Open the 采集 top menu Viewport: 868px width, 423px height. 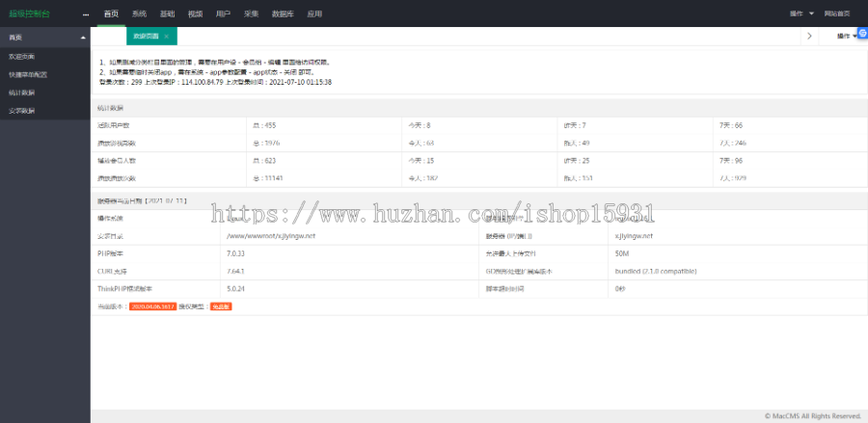252,13
